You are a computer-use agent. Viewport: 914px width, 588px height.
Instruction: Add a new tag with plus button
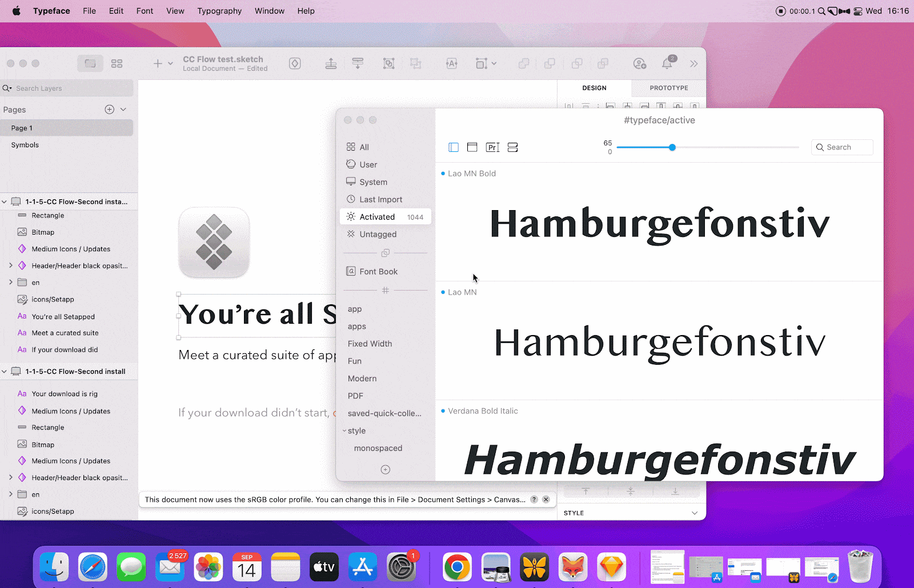click(386, 469)
